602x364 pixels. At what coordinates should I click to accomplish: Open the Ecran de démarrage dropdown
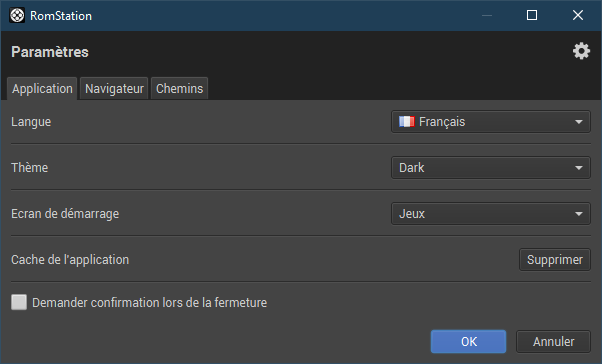[x=491, y=213]
